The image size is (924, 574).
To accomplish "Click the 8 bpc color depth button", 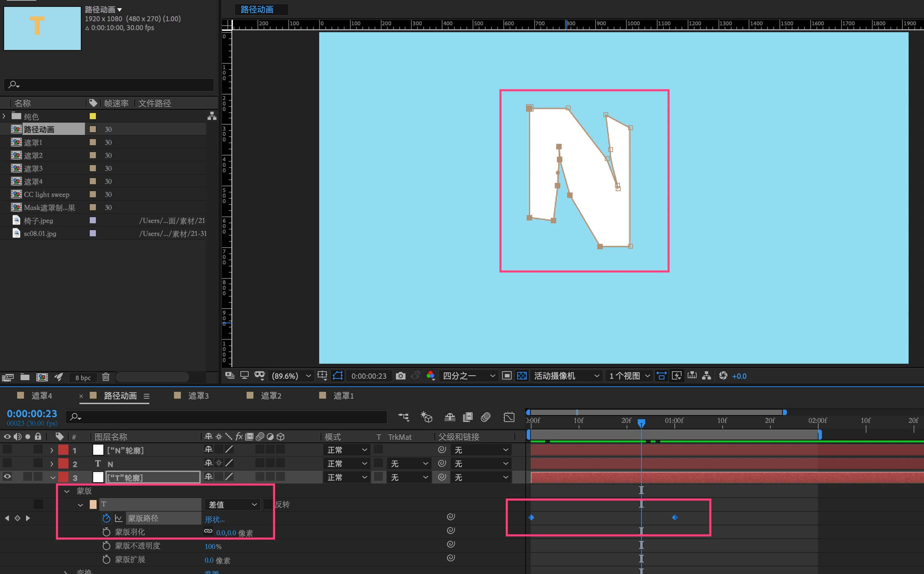I will (x=83, y=378).
